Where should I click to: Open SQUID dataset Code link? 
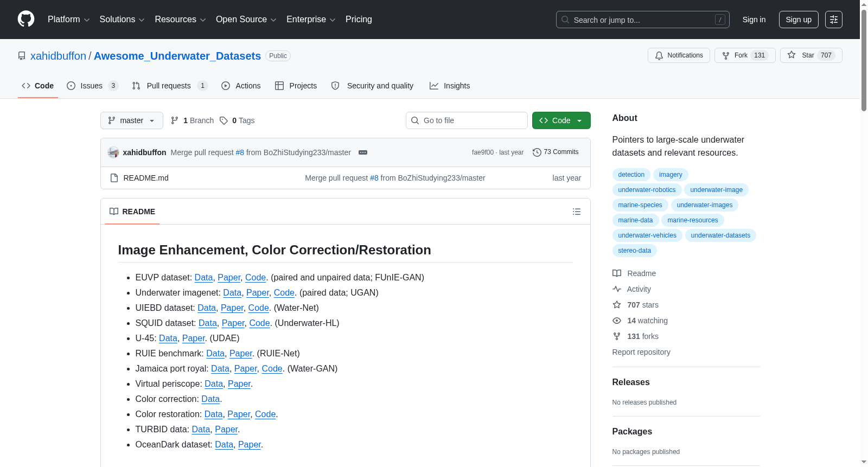[259, 323]
